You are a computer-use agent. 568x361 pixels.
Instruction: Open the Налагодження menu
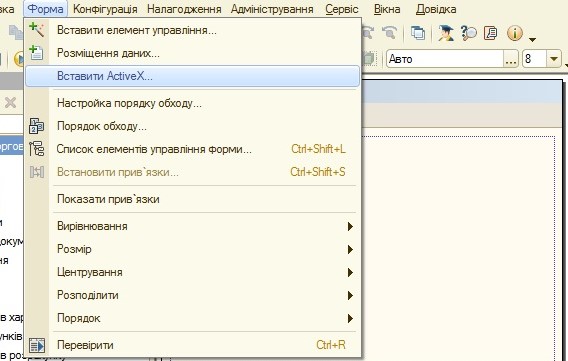(x=184, y=9)
